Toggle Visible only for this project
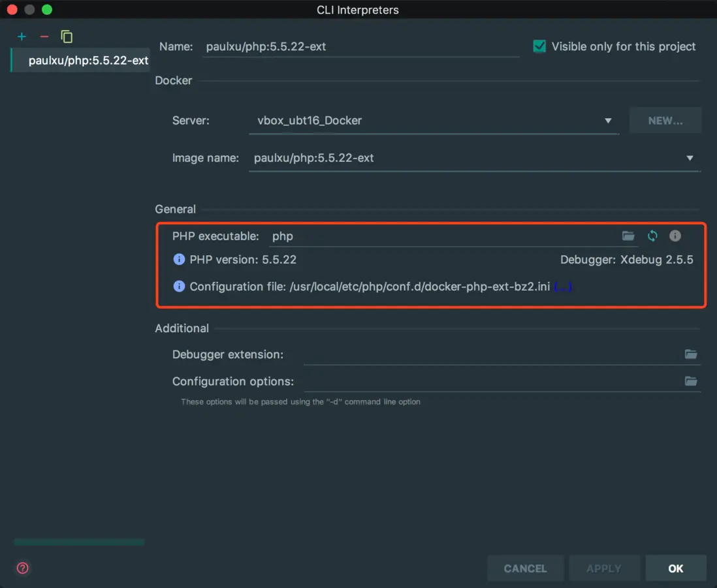Screen dimensions: 717x588 point(539,46)
